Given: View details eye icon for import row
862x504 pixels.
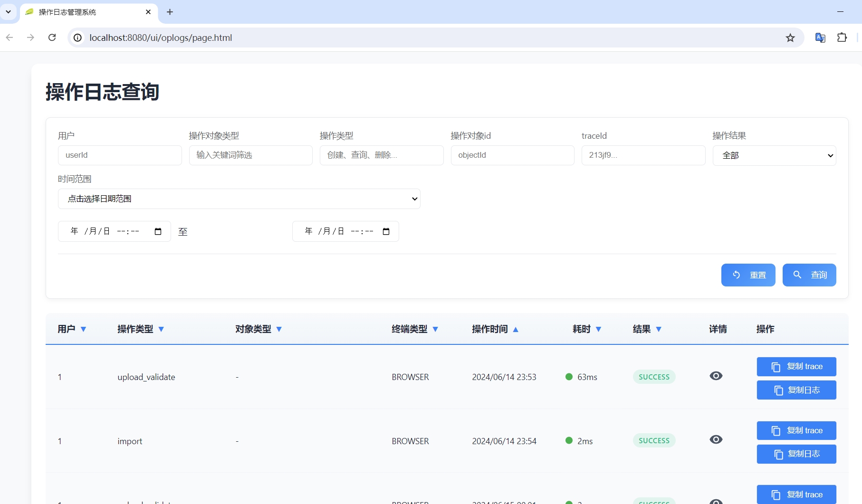Looking at the screenshot, I should pyautogui.click(x=716, y=439).
